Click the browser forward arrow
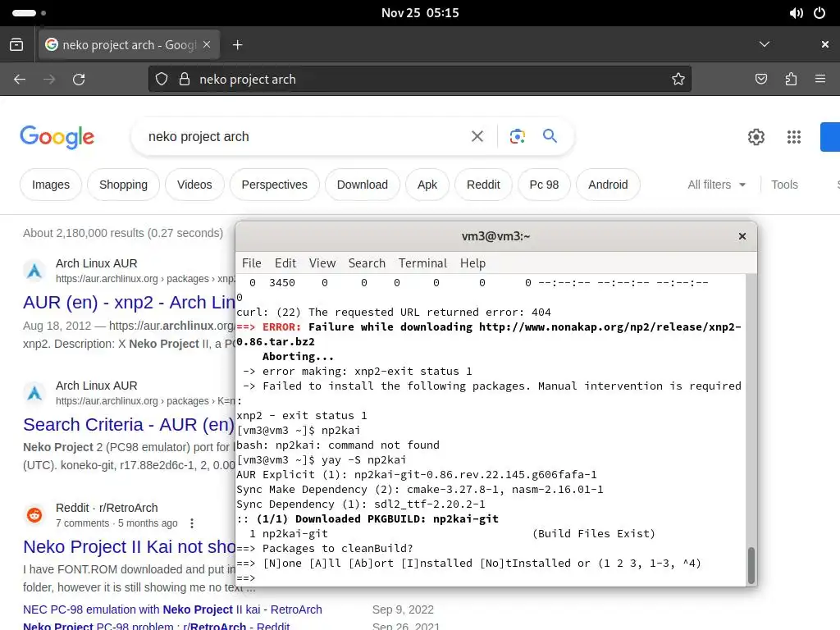Viewport: 840px width, 630px height. 49,80
